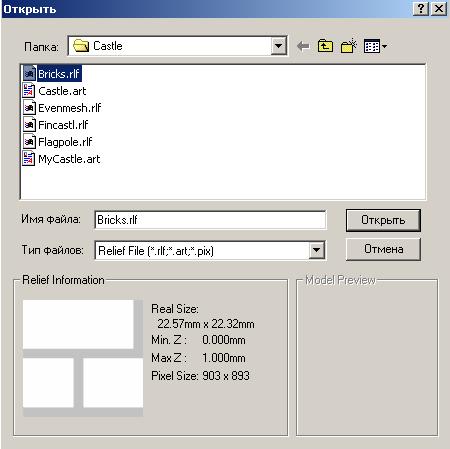Go back using the left arrow icon
Viewport: 450px width, 449px height.
(x=303, y=46)
